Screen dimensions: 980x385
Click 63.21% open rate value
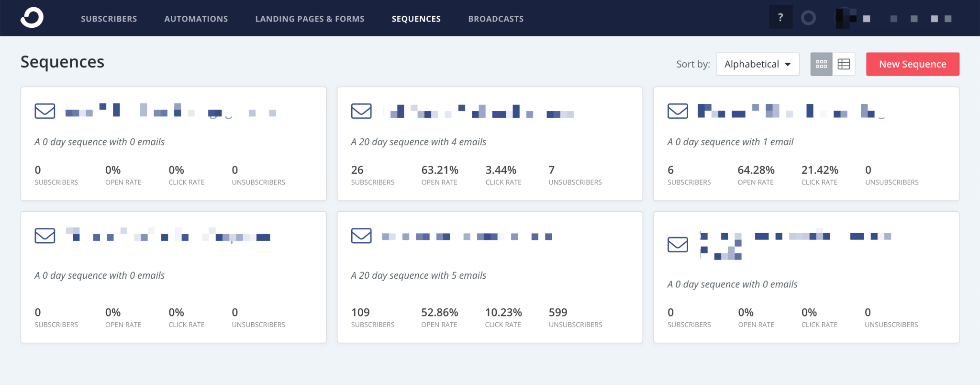440,170
